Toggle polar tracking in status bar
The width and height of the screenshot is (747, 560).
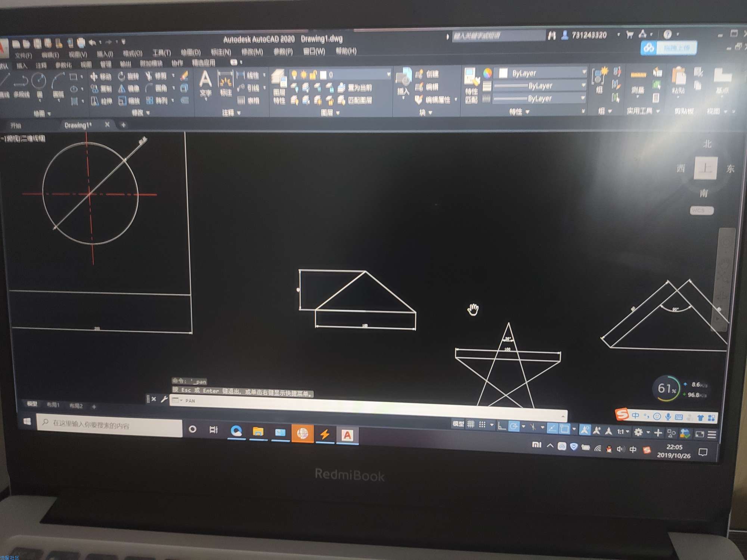[514, 427]
